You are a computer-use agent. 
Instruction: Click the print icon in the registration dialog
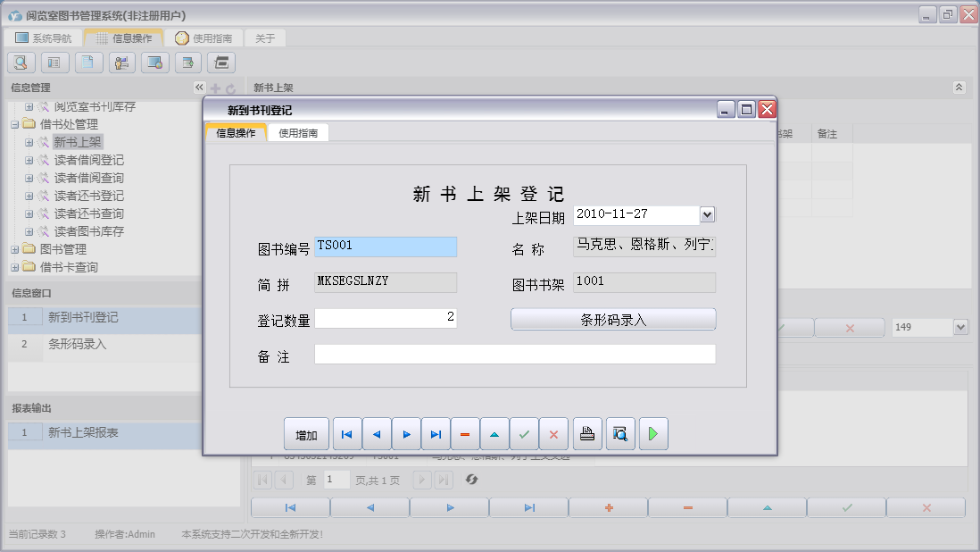(588, 433)
